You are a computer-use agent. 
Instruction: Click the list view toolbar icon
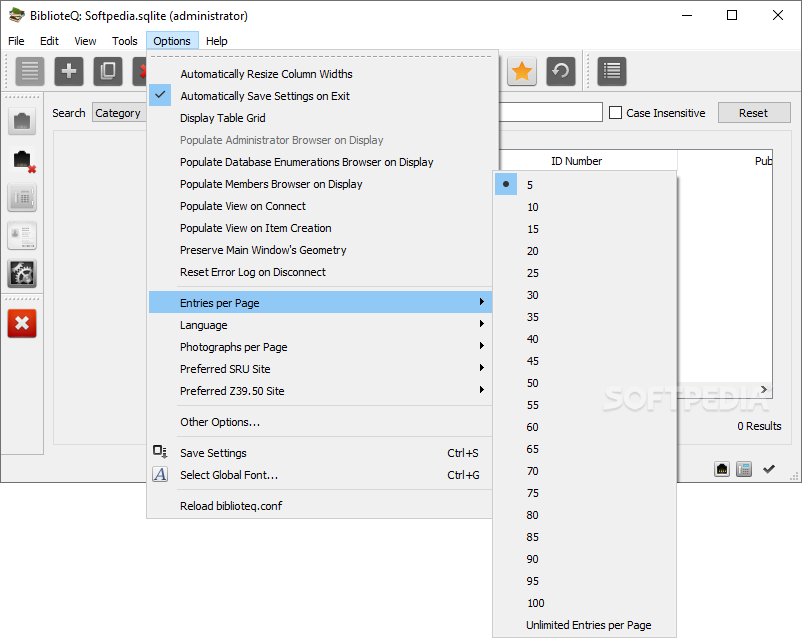30,71
